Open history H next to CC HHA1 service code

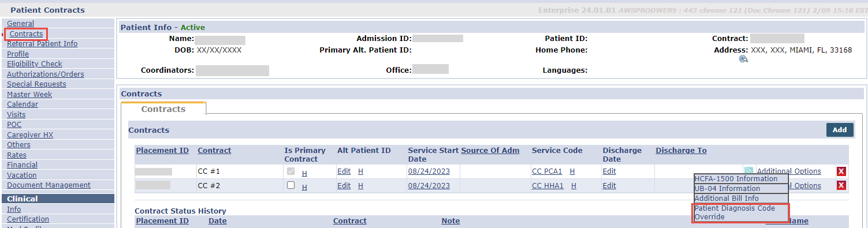pyautogui.click(x=573, y=186)
